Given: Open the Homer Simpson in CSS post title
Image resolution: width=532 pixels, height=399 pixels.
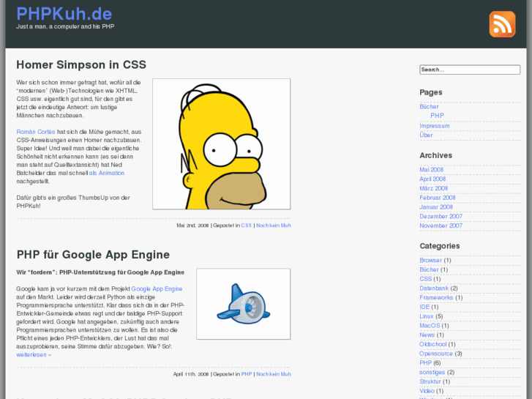Looking at the screenshot, I should pos(81,64).
